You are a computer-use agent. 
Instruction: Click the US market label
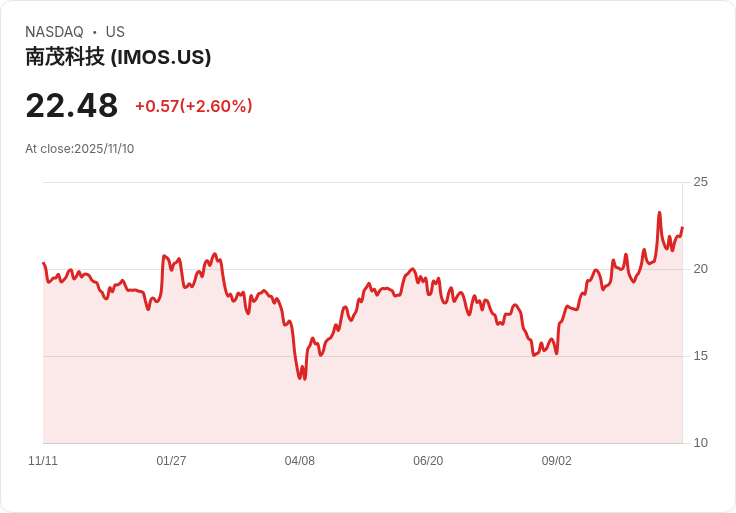(x=115, y=32)
